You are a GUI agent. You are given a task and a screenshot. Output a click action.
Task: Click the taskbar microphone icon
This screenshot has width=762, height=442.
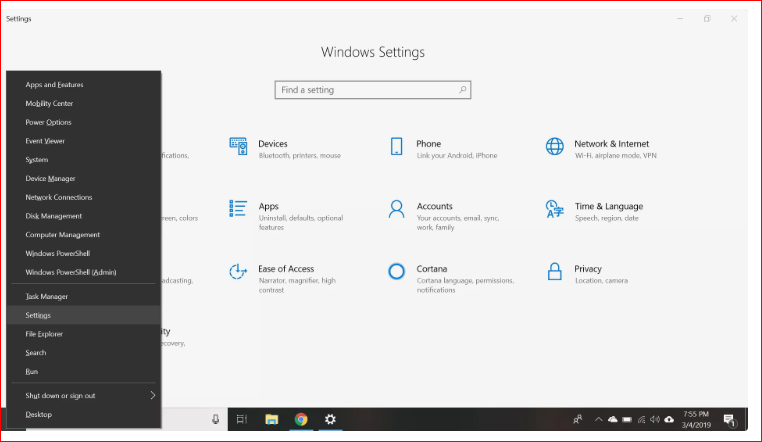click(215, 419)
